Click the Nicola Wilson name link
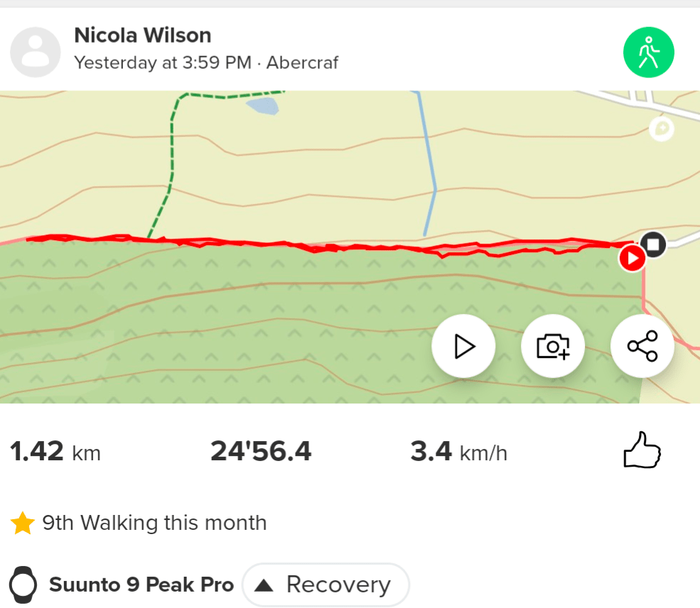700x608 pixels. click(x=143, y=35)
